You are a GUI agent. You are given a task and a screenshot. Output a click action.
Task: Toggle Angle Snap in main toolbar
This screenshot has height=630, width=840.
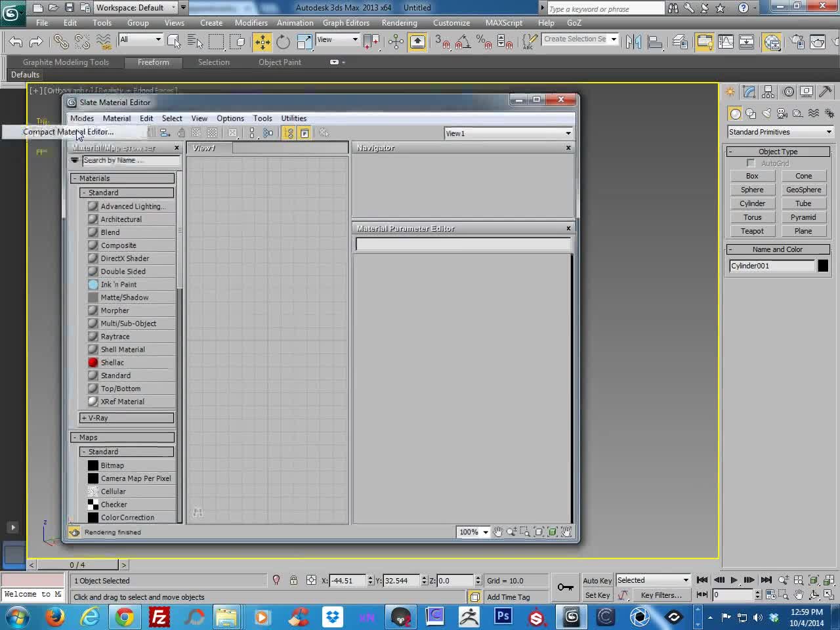tap(463, 42)
